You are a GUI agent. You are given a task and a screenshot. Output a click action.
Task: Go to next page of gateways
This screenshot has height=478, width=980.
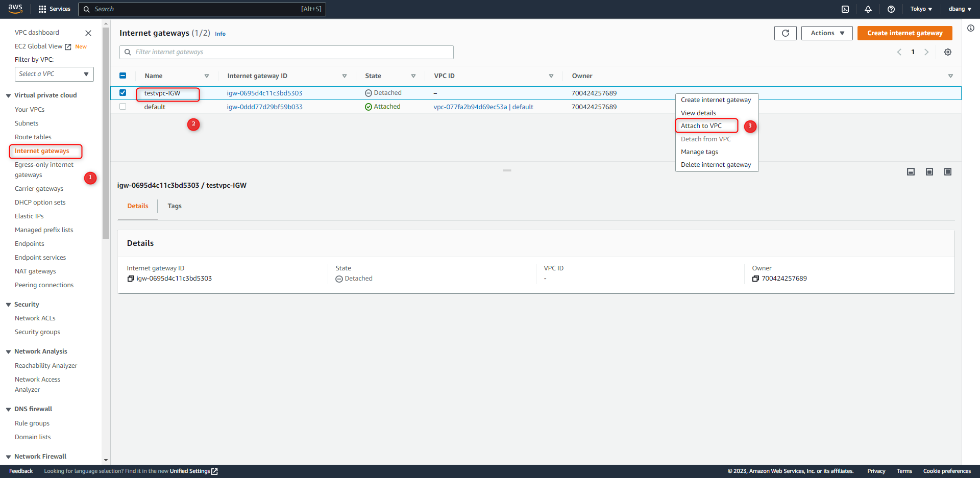pos(926,52)
